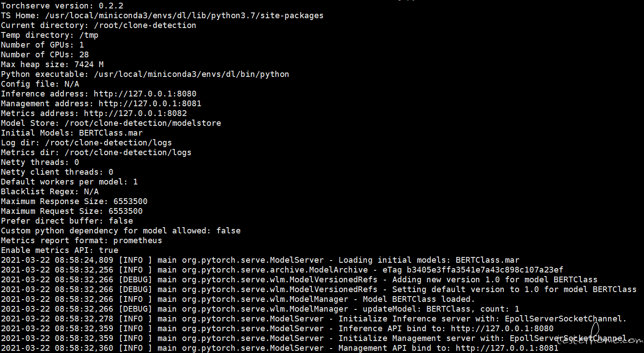The height and width of the screenshot is (353, 644).
Task: Click the Max heap size 7424 M value
Action: pos(89,64)
